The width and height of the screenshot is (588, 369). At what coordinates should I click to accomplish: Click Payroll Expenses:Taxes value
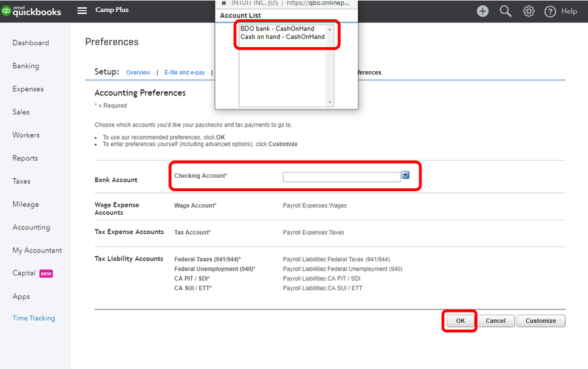(314, 232)
